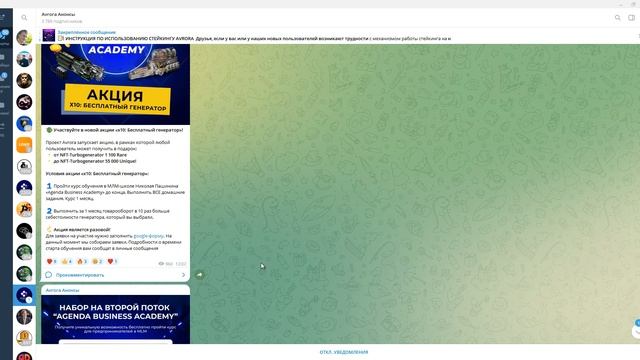The height and width of the screenshot is (360, 640).
Task: Open comments via Прокомментировать
Action: click(80, 275)
